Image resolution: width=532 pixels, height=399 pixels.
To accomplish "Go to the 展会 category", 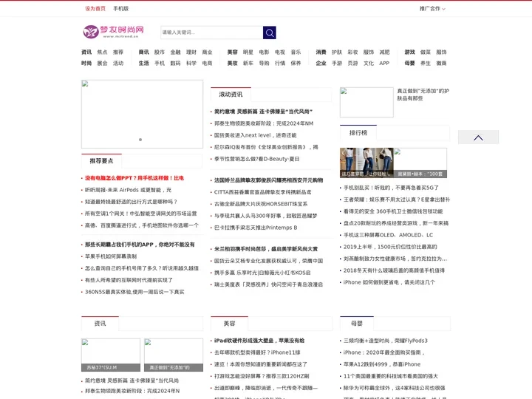I will pos(102,63).
